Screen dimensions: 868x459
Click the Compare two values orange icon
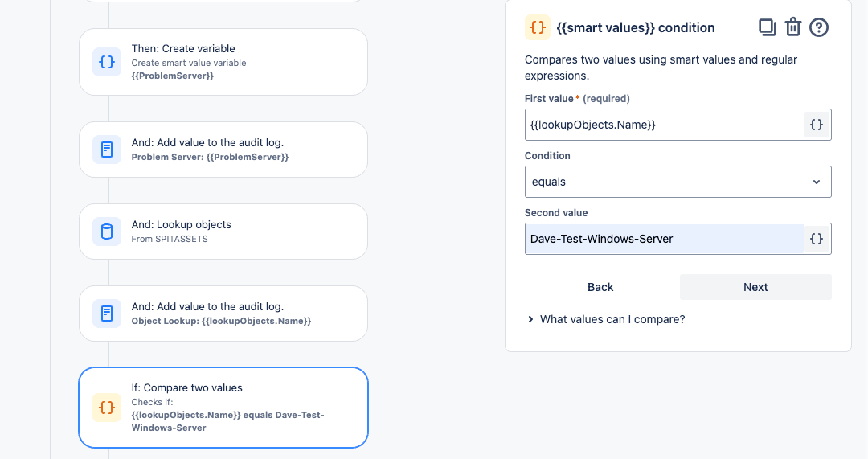tap(107, 408)
